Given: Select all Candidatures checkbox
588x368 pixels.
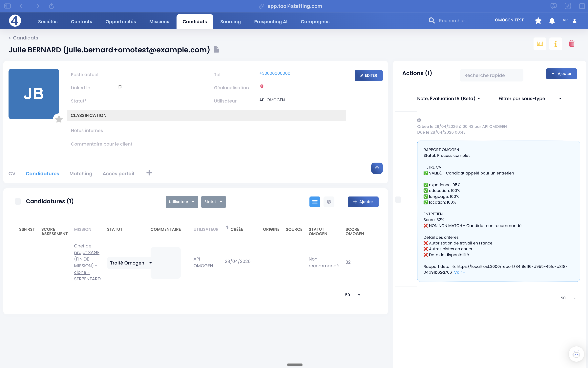Looking at the screenshot, I should pos(18,201).
